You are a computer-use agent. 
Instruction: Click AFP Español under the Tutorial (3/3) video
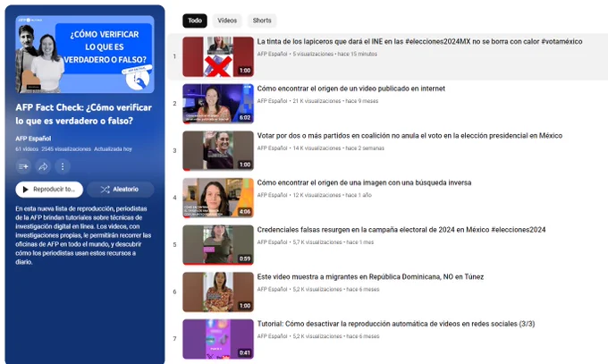(x=272, y=336)
